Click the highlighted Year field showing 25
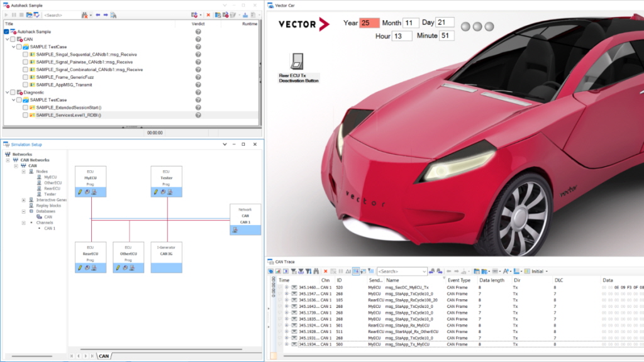This screenshot has height=362, width=644. [369, 23]
